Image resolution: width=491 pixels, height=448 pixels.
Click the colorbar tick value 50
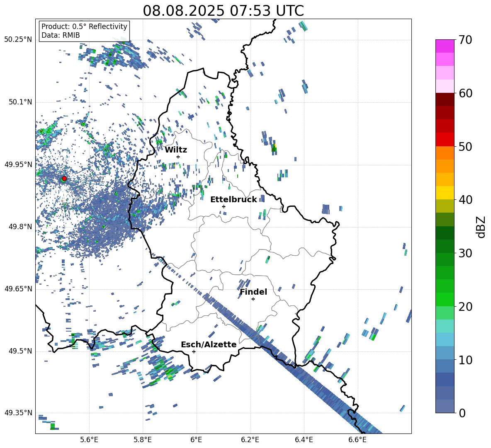[x=465, y=146]
